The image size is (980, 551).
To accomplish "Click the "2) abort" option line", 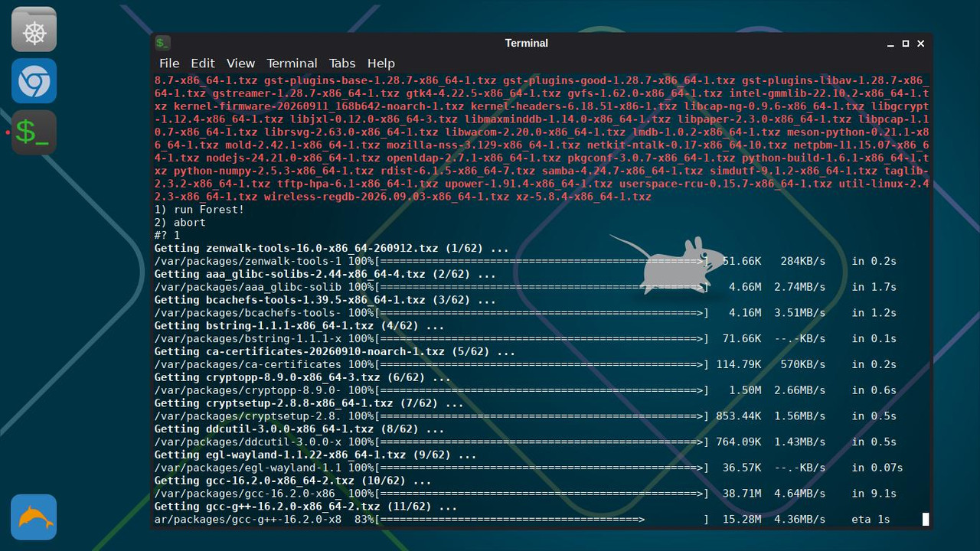I will 180,223.
